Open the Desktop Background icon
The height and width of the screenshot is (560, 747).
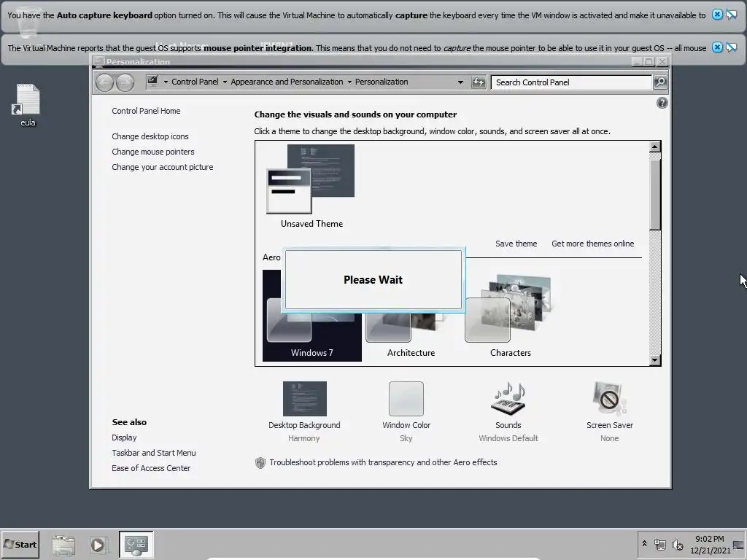point(304,399)
